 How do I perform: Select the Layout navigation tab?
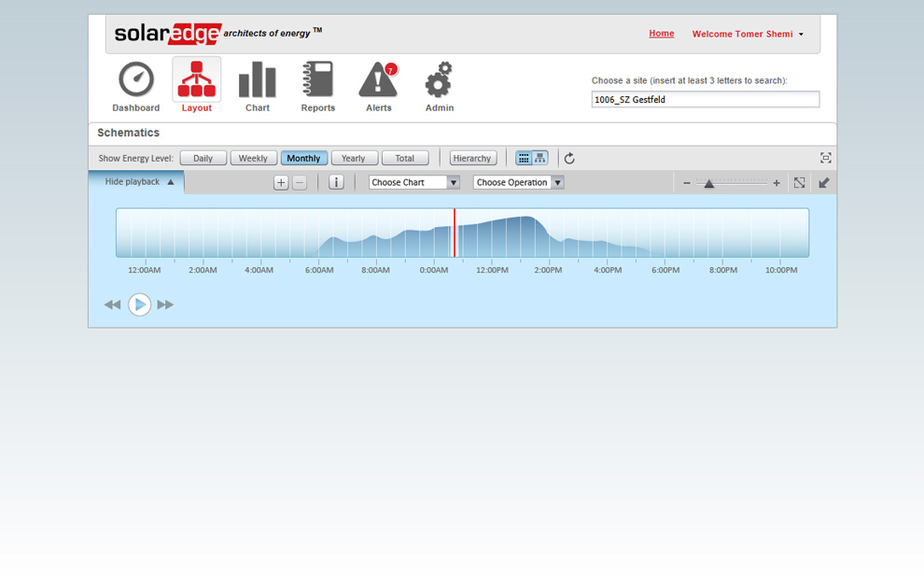point(197,86)
